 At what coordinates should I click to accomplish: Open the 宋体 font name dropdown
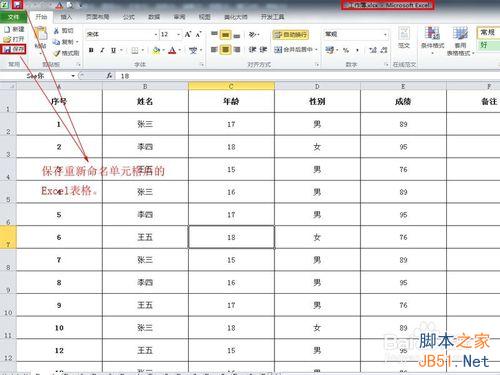pyautogui.click(x=156, y=34)
